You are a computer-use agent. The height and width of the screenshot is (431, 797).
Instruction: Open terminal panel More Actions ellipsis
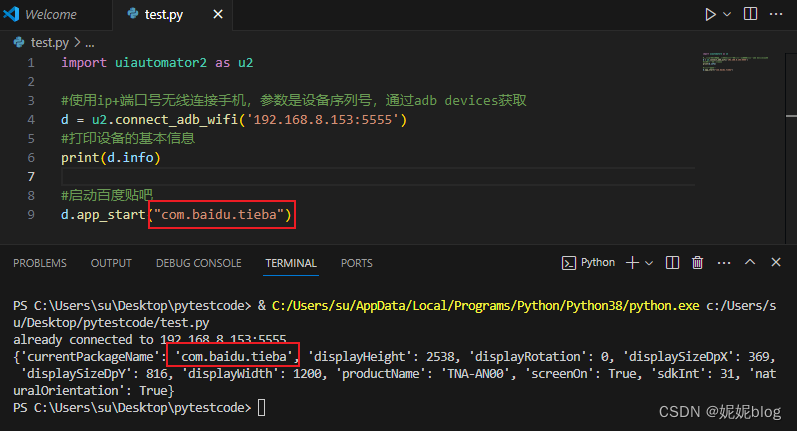pos(724,263)
